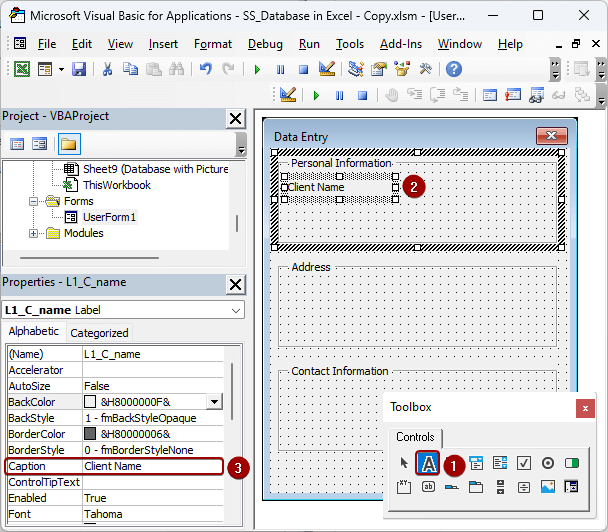Select UserForm1 in the project tree
The image size is (608, 532).
[109, 217]
